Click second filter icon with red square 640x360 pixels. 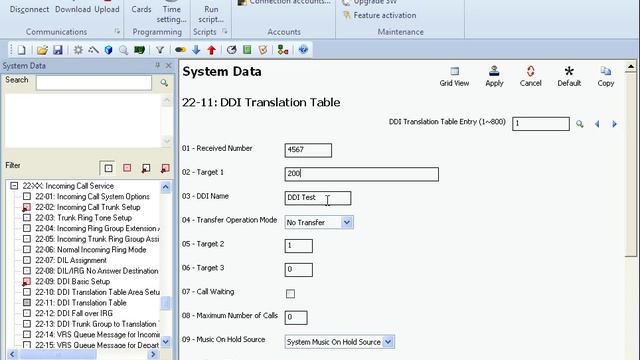[x=127, y=168]
